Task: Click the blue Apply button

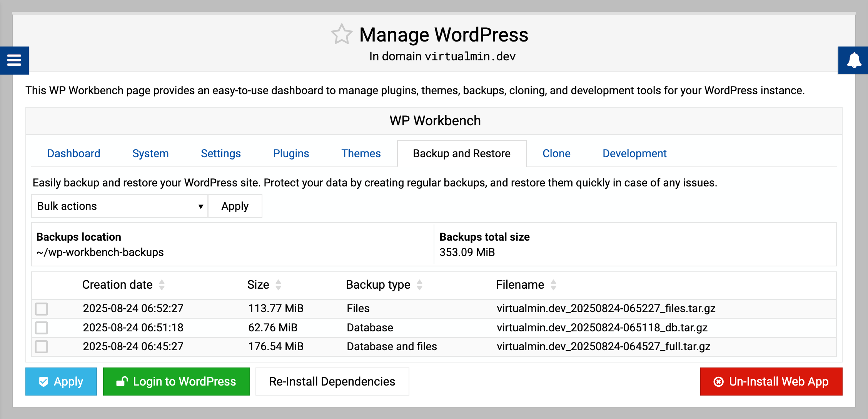Action: pyautogui.click(x=61, y=381)
